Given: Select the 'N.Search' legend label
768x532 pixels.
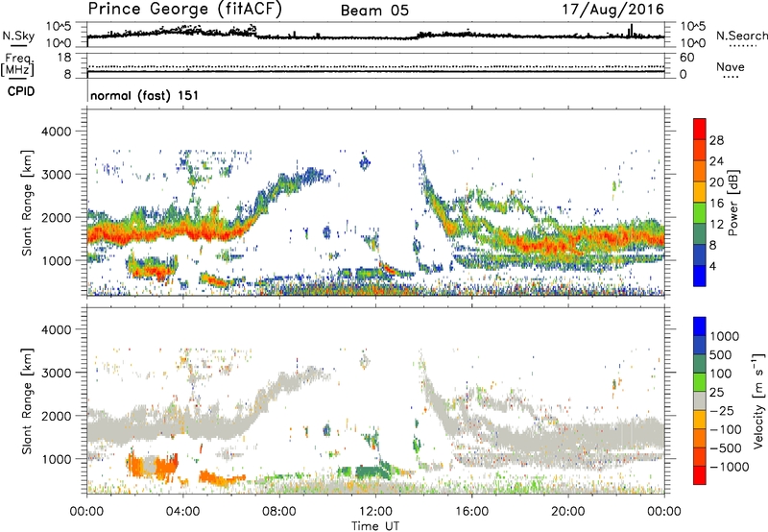Looking at the screenshot, I should click(741, 36).
